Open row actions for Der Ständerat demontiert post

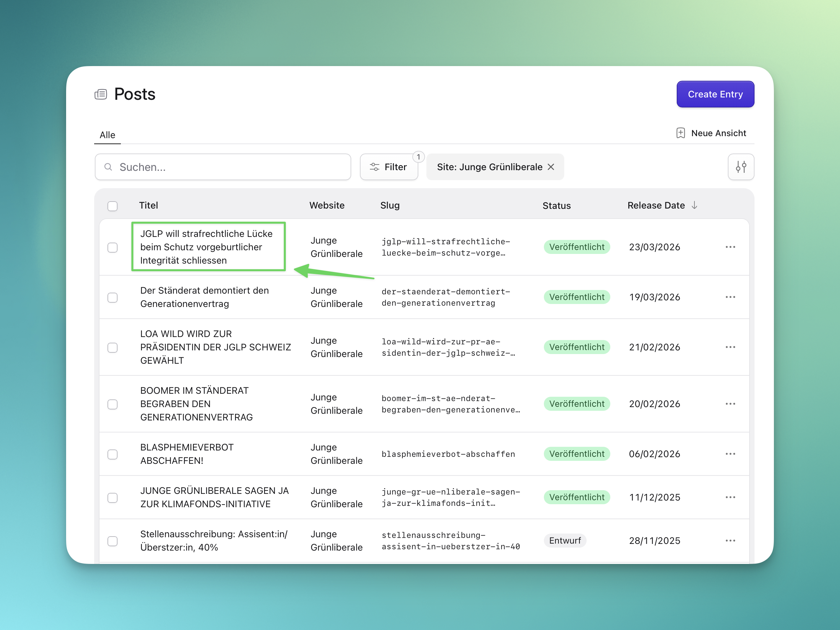click(730, 297)
